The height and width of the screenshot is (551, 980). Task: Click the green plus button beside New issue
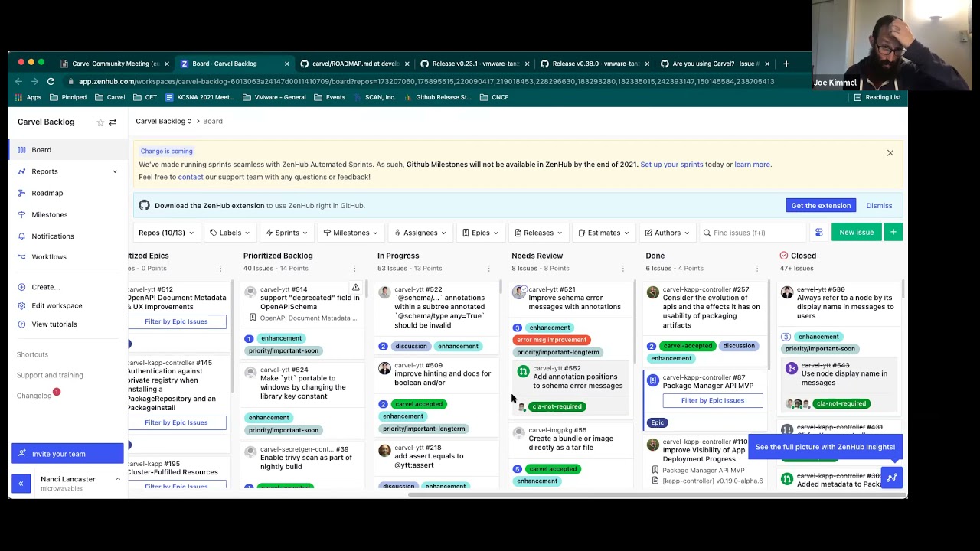[x=893, y=233]
